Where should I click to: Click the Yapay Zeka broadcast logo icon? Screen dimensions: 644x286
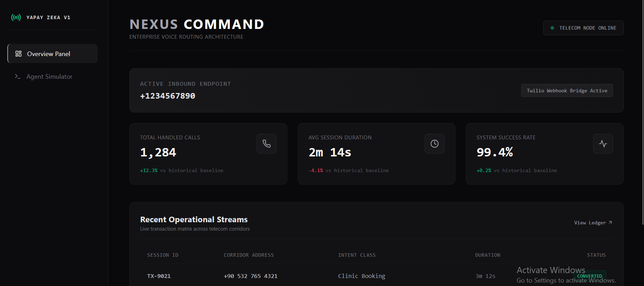pos(16,17)
